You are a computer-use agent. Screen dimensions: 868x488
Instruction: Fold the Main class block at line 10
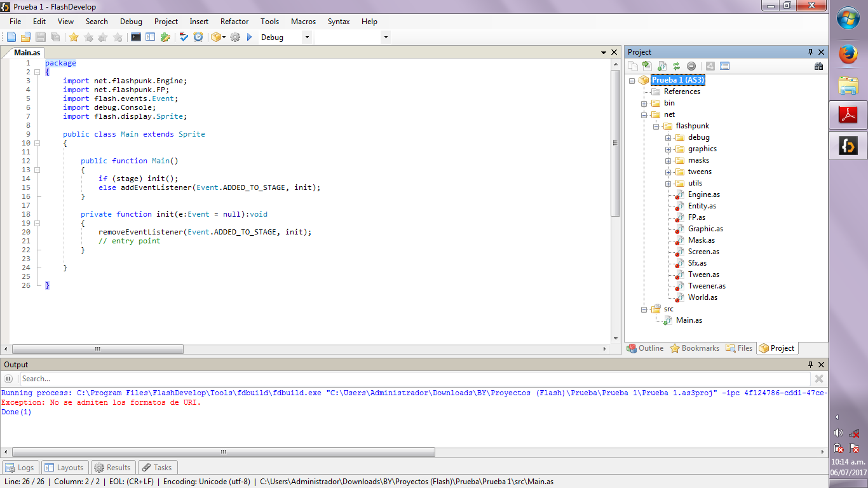(37, 143)
